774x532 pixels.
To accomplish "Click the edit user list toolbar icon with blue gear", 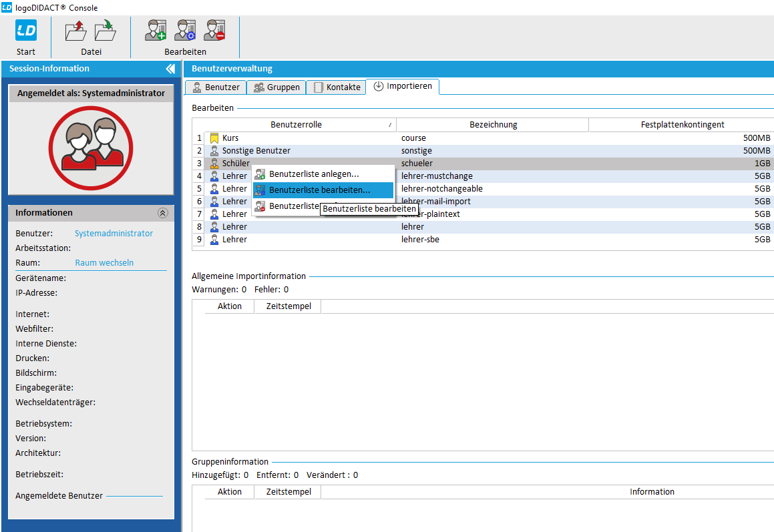I will pyautogui.click(x=185, y=30).
